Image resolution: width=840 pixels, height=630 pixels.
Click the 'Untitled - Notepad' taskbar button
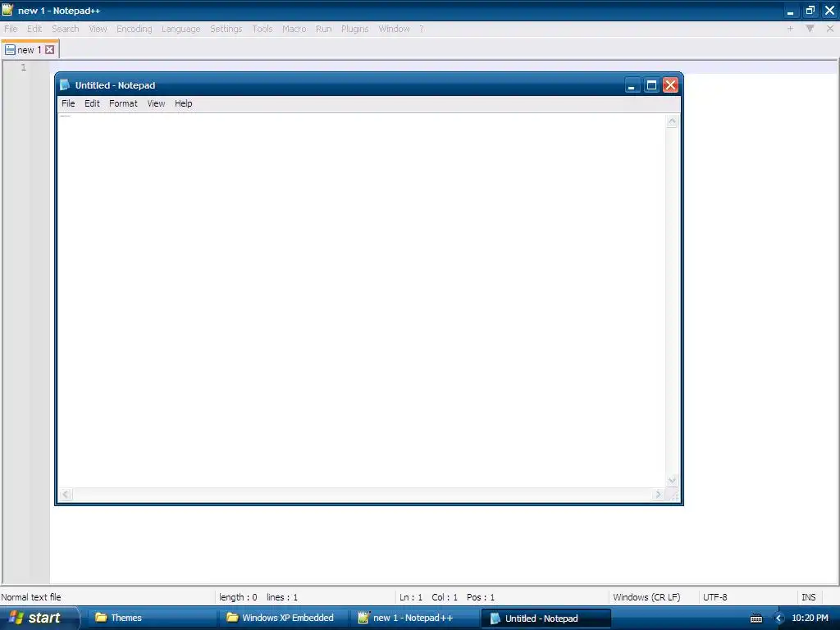[546, 618]
